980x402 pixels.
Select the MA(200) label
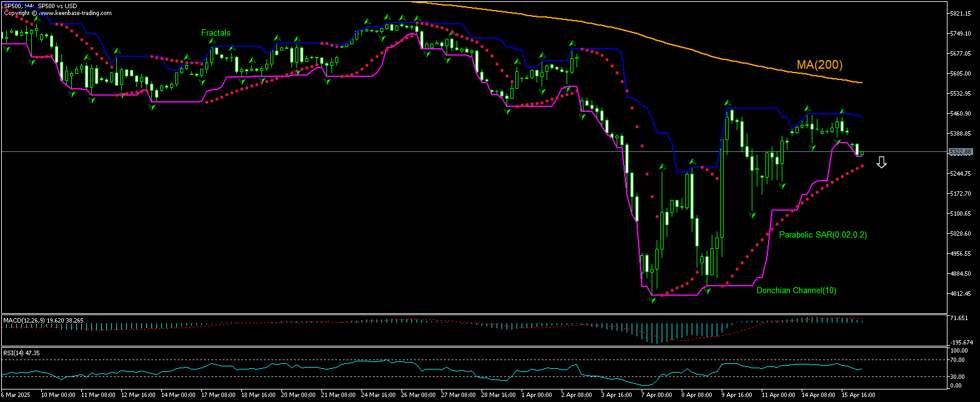click(x=819, y=64)
